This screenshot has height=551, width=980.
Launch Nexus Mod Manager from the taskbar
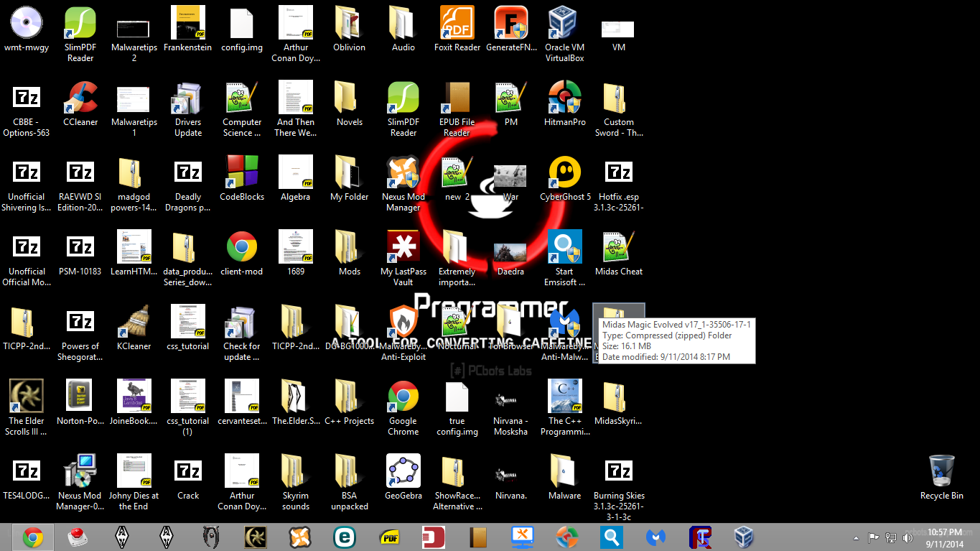point(300,537)
